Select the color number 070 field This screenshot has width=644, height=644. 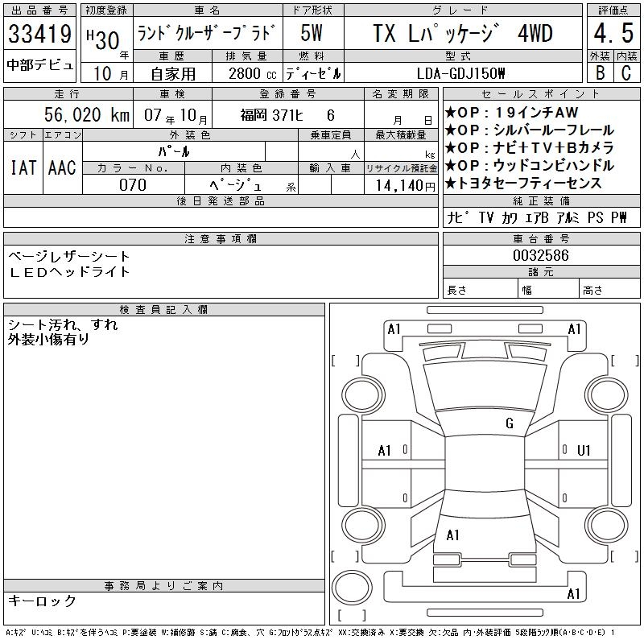[132, 185]
